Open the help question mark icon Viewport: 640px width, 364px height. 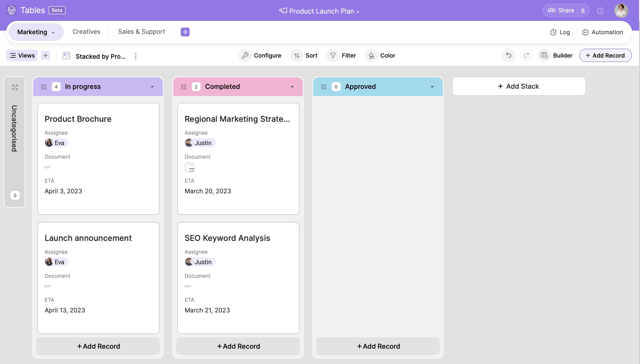[x=600, y=11]
